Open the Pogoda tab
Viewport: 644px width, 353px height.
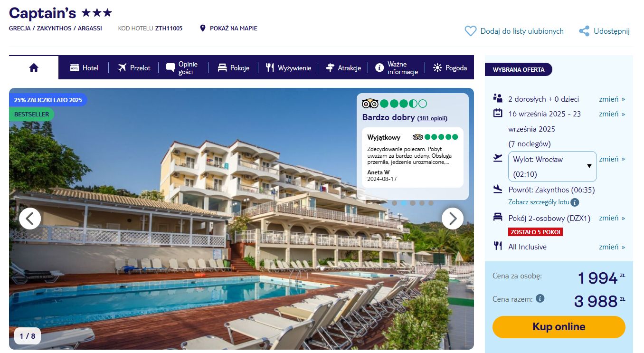point(450,68)
